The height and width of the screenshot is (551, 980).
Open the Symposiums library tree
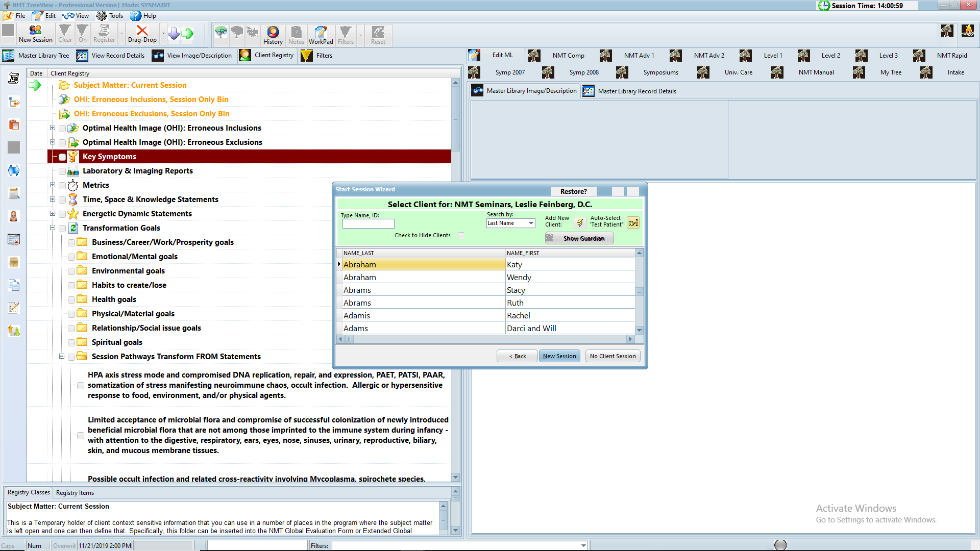pyautogui.click(x=660, y=72)
